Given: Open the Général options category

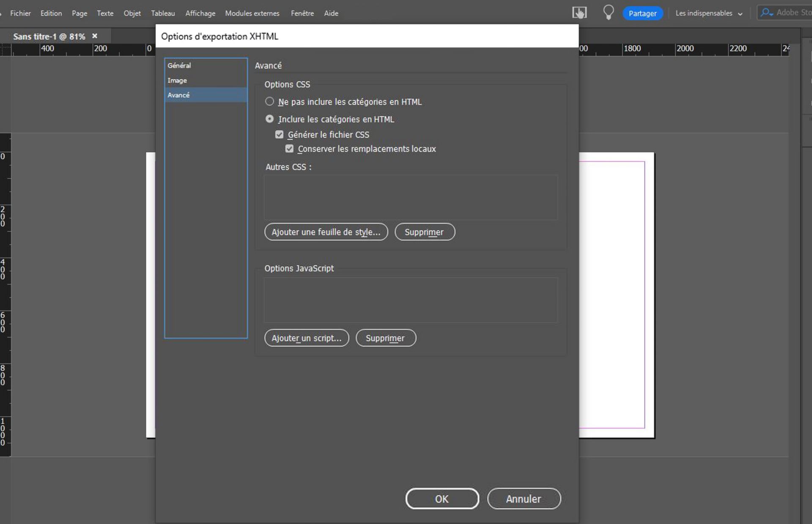Looking at the screenshot, I should point(179,65).
